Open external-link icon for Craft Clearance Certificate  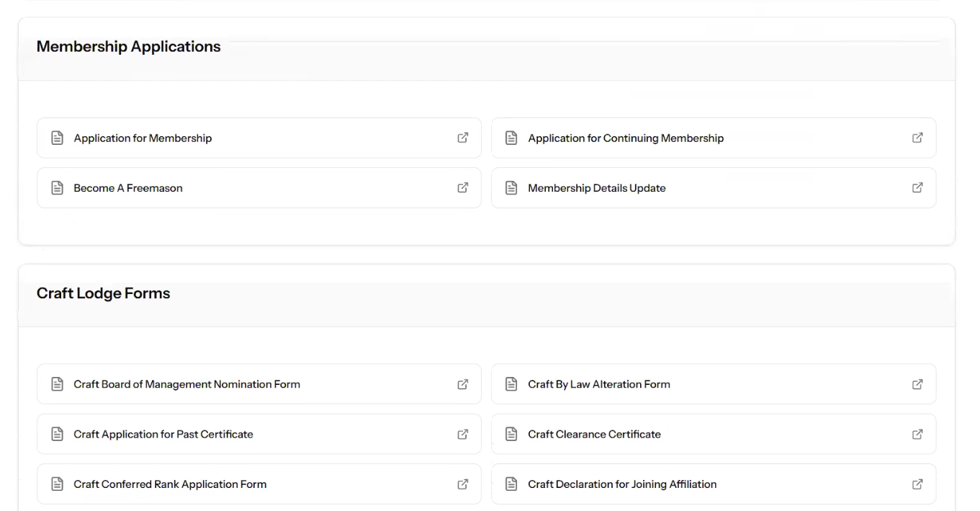917,434
